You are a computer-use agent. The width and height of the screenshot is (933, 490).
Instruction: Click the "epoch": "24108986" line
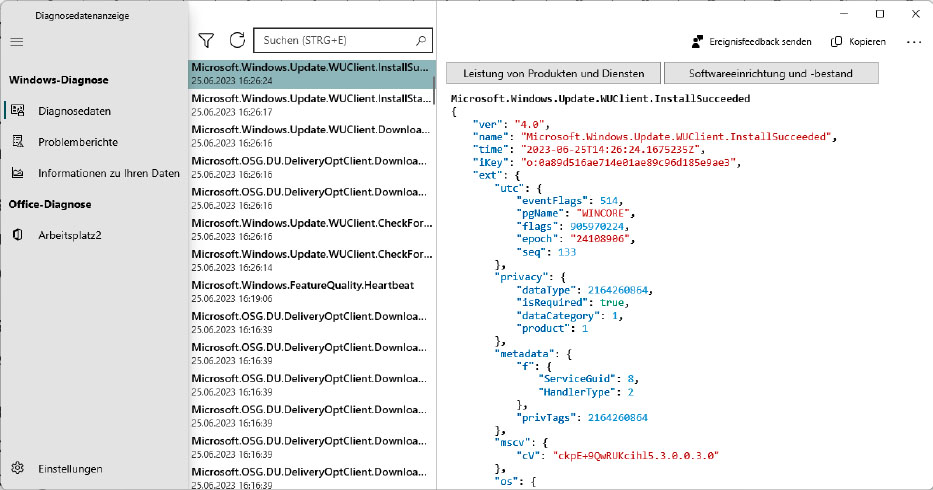click(x=575, y=239)
